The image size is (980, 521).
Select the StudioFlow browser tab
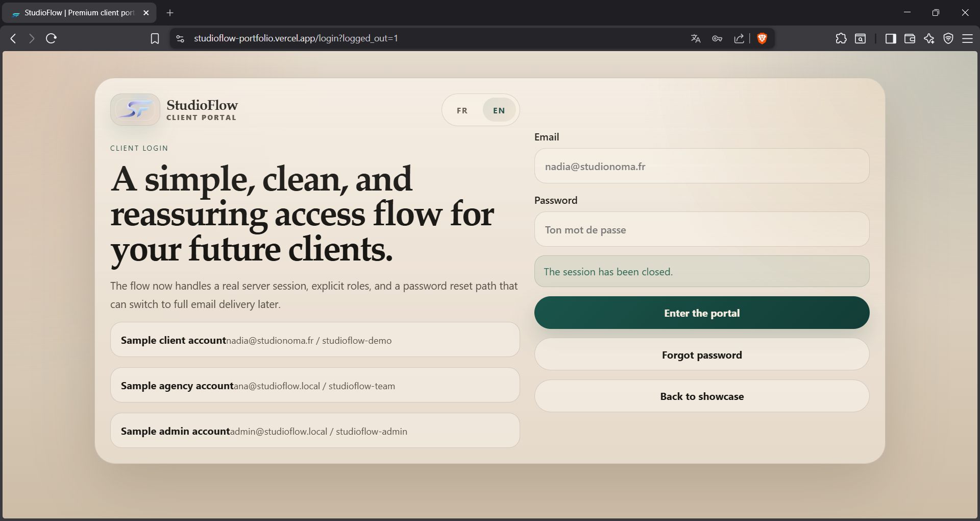(x=79, y=13)
